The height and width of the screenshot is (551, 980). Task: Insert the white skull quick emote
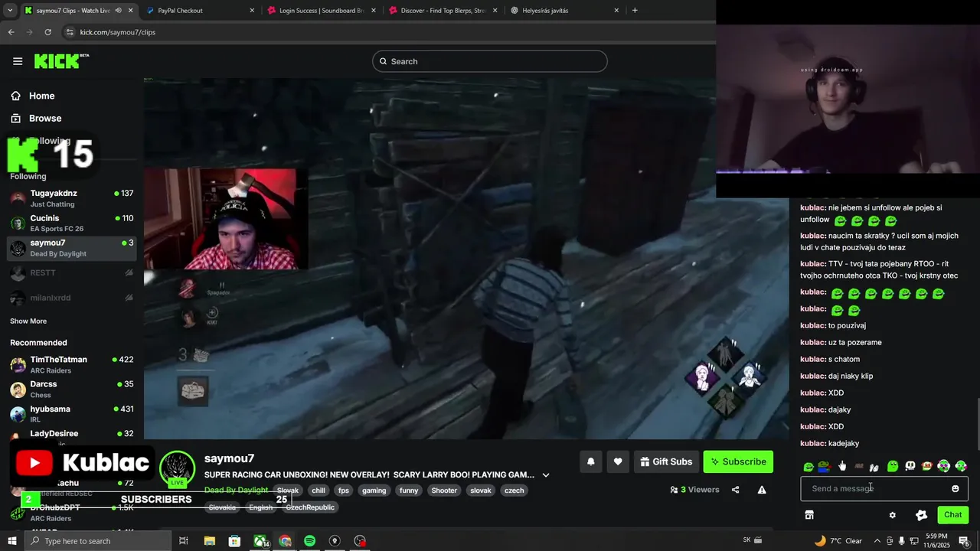pos(910,466)
